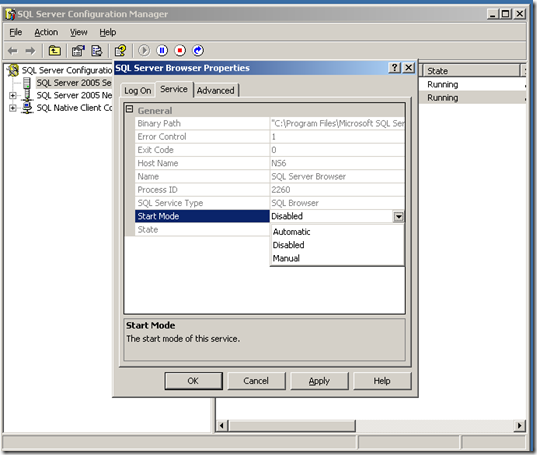
Task: Click the SQL Browser service type value
Action: pyautogui.click(x=295, y=203)
